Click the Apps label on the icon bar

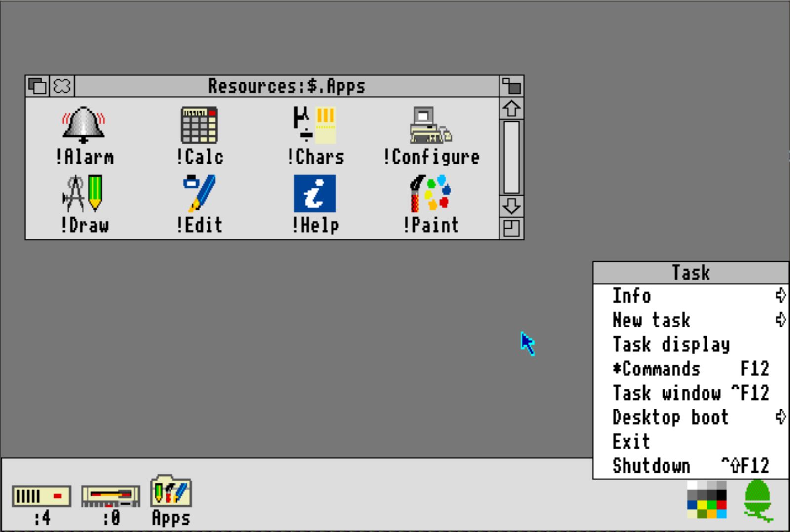click(x=170, y=518)
